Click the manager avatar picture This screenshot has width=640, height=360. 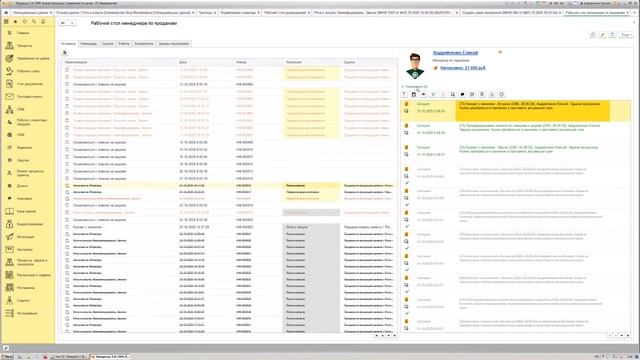pos(415,67)
